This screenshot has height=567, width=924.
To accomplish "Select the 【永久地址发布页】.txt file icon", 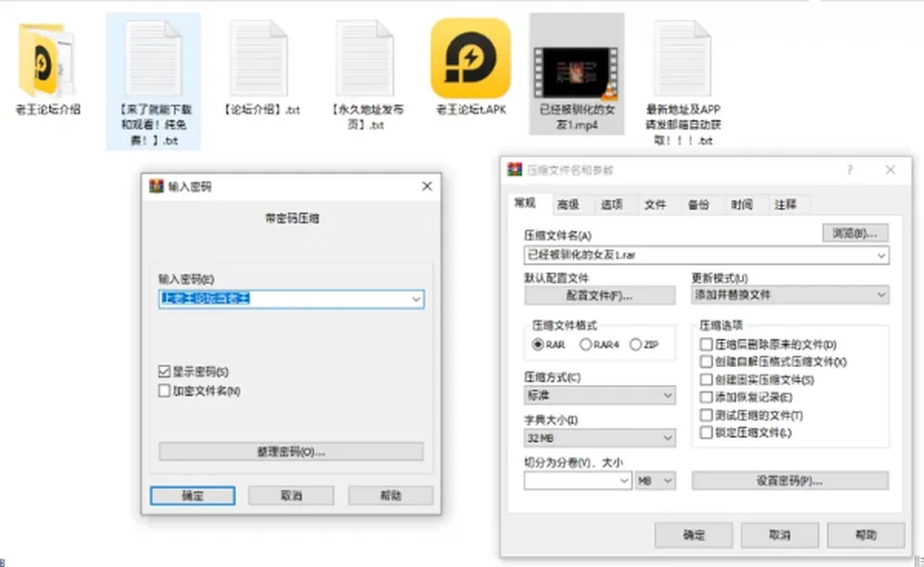I will [x=366, y=59].
